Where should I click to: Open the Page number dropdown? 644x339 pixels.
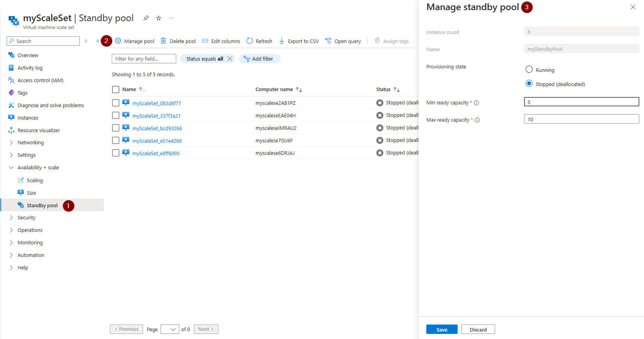(x=170, y=329)
